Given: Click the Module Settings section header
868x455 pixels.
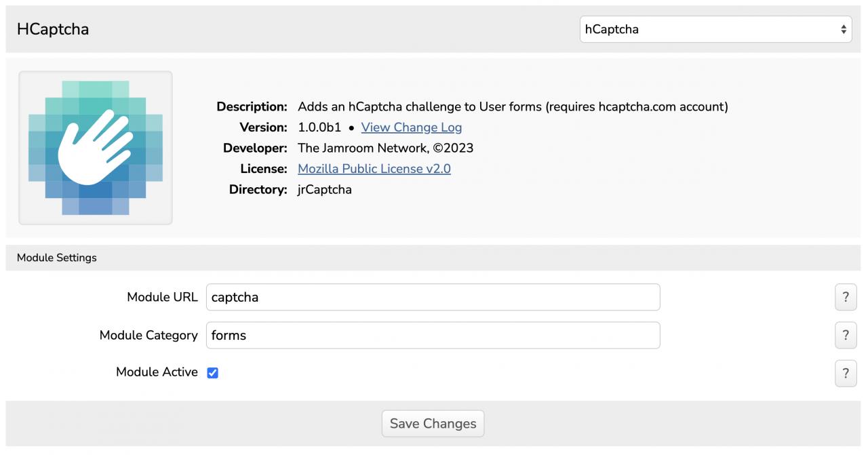Looking at the screenshot, I should pos(57,258).
